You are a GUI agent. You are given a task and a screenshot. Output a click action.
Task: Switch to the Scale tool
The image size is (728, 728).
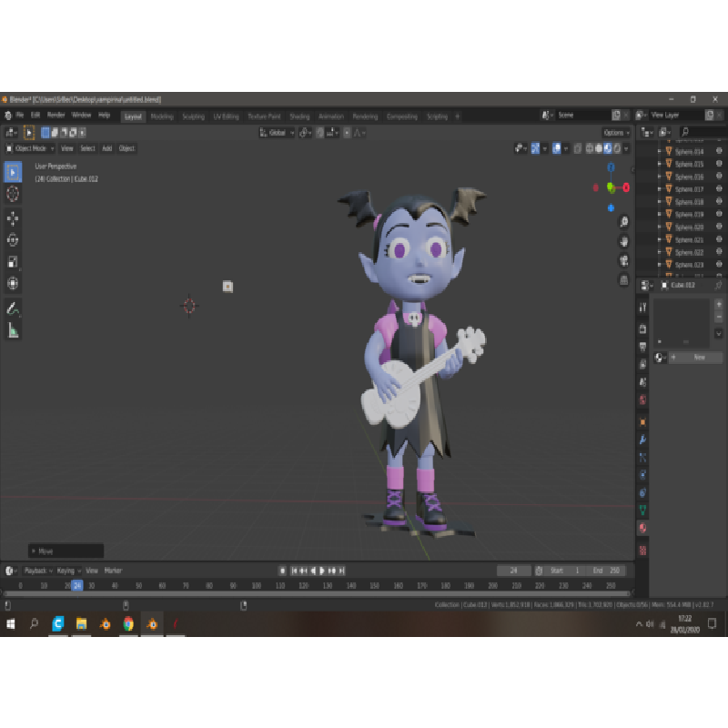[13, 262]
